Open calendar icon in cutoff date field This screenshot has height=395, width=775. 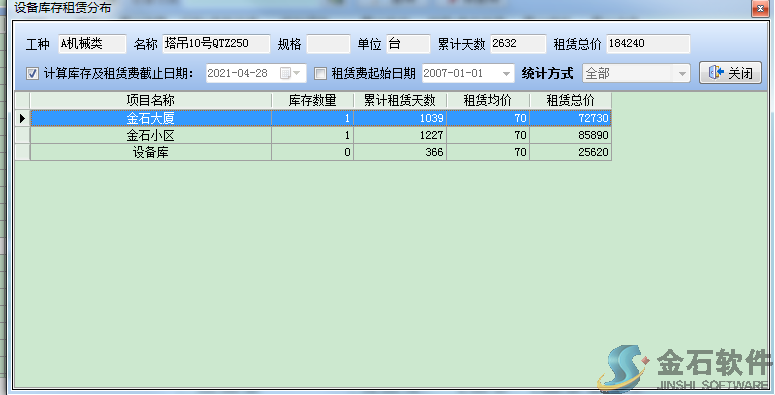tap(285, 73)
